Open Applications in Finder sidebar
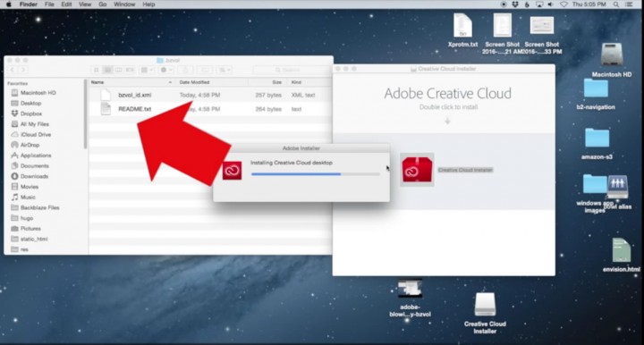 pos(36,156)
